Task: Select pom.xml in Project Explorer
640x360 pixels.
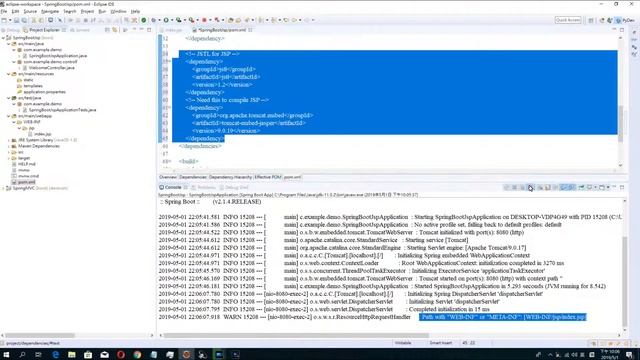Action: tap(26, 182)
